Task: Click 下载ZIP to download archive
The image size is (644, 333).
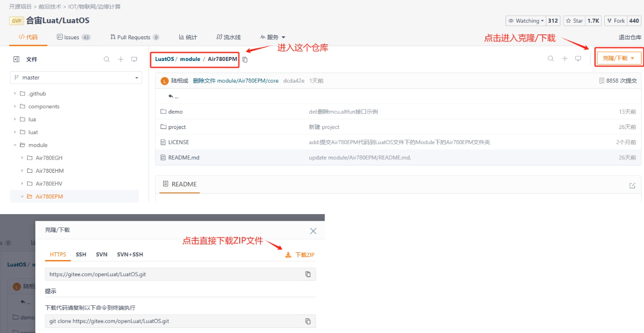Action: tap(300, 255)
